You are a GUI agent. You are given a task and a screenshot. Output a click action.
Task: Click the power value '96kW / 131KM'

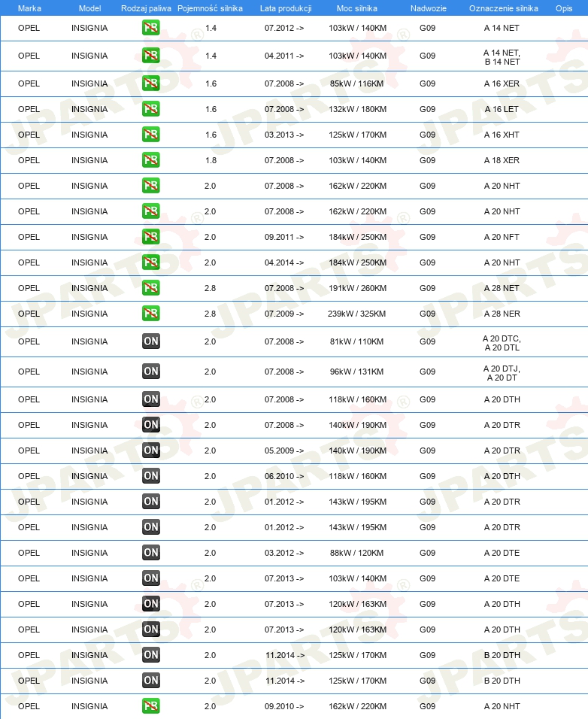357,372
